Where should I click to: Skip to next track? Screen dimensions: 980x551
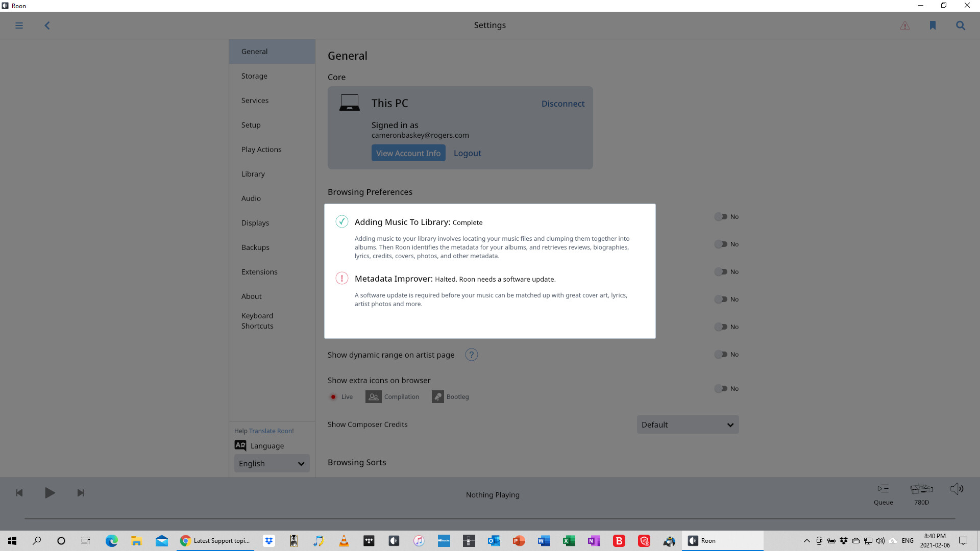pyautogui.click(x=80, y=493)
